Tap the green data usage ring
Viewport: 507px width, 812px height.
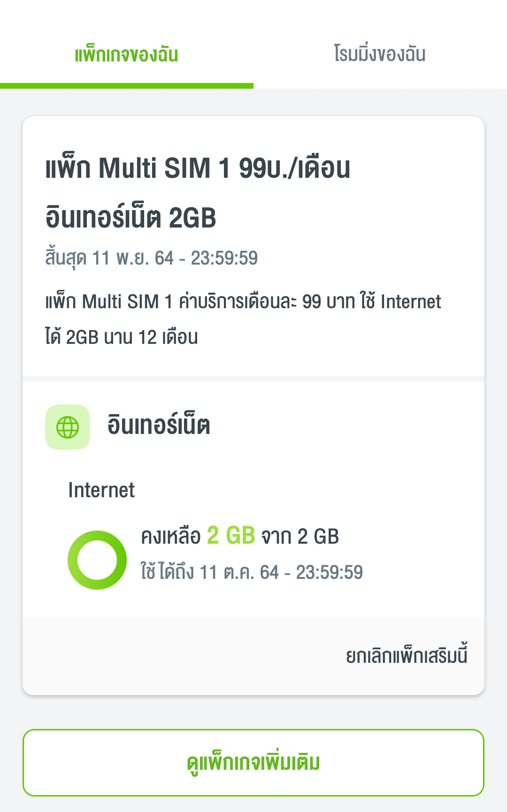pos(97,560)
